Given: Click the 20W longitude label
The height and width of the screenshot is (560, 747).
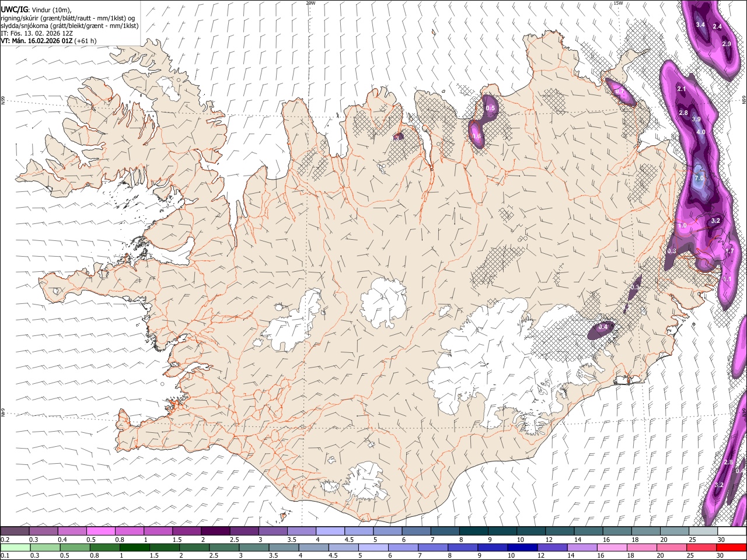Looking at the screenshot, I should point(310,3).
